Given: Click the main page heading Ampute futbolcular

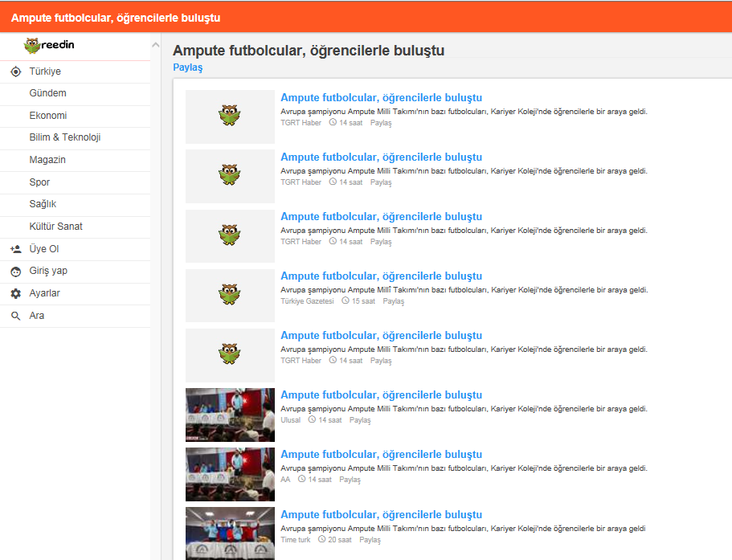Looking at the screenshot, I should [309, 51].
